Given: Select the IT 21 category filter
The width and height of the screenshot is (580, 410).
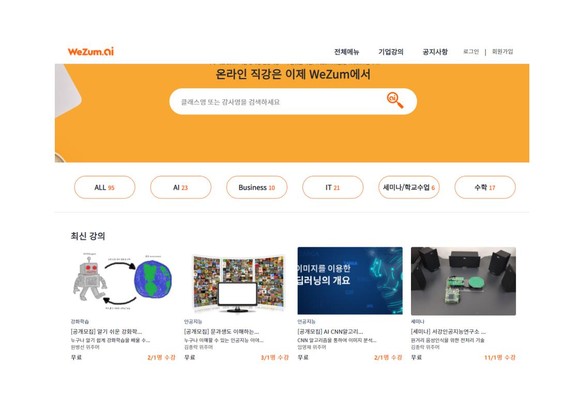Looking at the screenshot, I should [x=333, y=187].
